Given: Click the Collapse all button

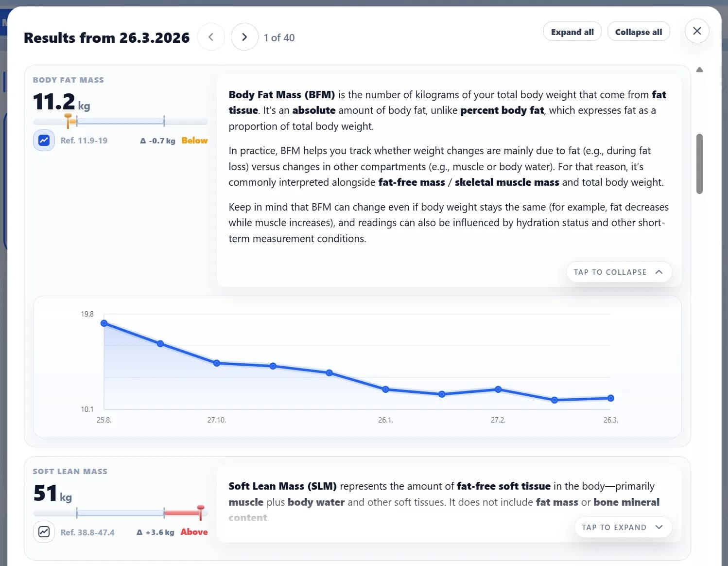Looking at the screenshot, I should click(x=639, y=32).
